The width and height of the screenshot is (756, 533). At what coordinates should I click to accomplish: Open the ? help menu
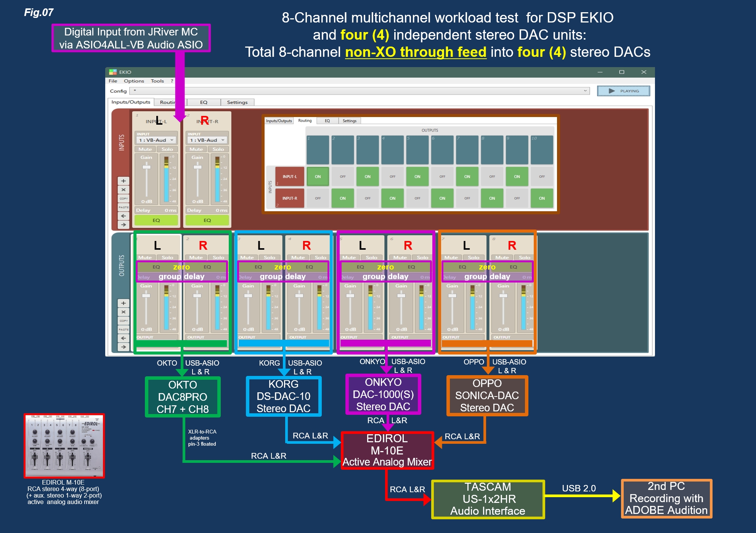(x=172, y=81)
